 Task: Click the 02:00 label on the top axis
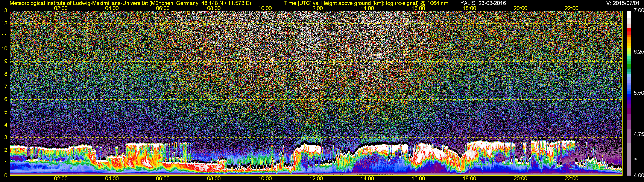[61, 8]
